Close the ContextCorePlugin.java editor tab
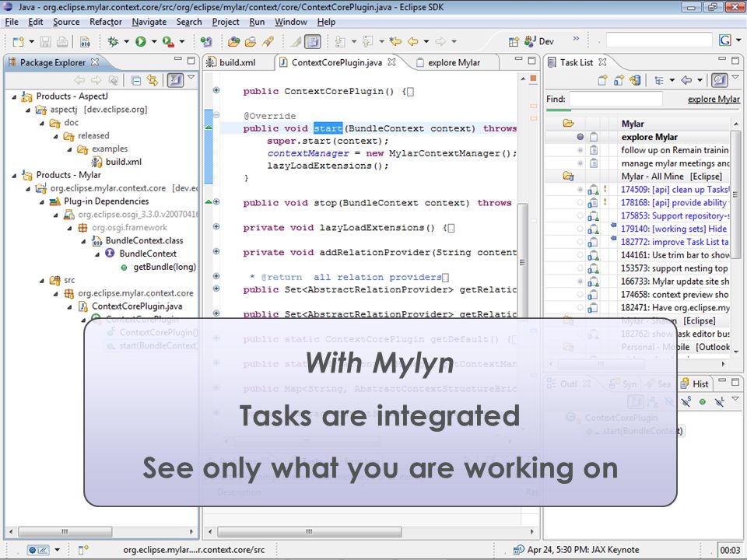This screenshot has height=560, width=747. coord(391,62)
